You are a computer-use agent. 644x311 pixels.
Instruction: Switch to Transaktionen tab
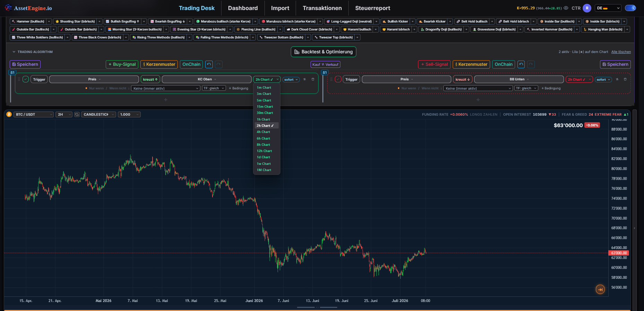coord(322,8)
